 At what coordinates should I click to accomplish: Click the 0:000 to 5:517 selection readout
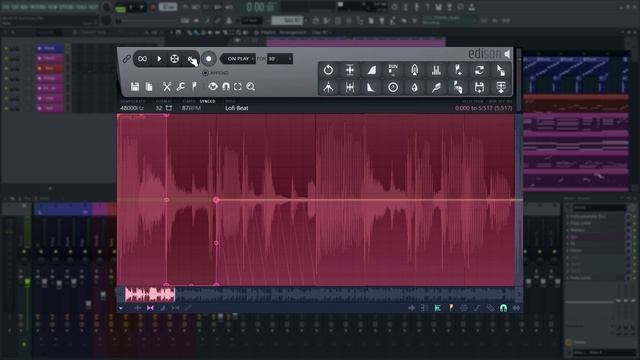(x=483, y=108)
